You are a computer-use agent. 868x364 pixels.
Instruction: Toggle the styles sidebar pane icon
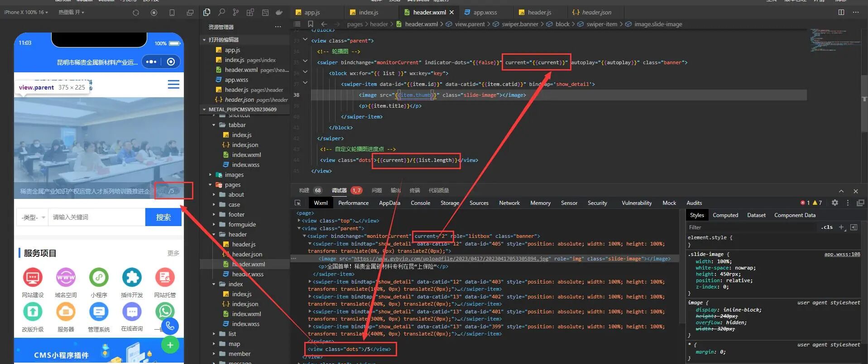coord(854,227)
